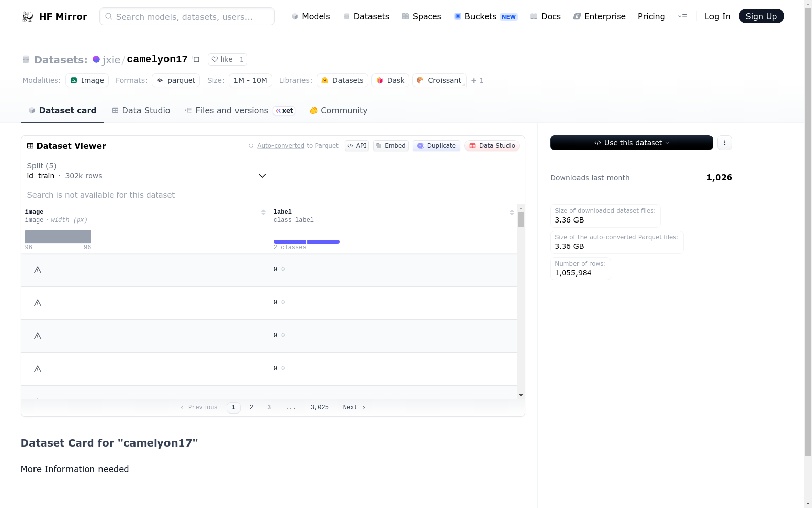Viewport: 812px width, 508px height.
Task: Click the HF Mirror logo
Action: [x=55, y=16]
